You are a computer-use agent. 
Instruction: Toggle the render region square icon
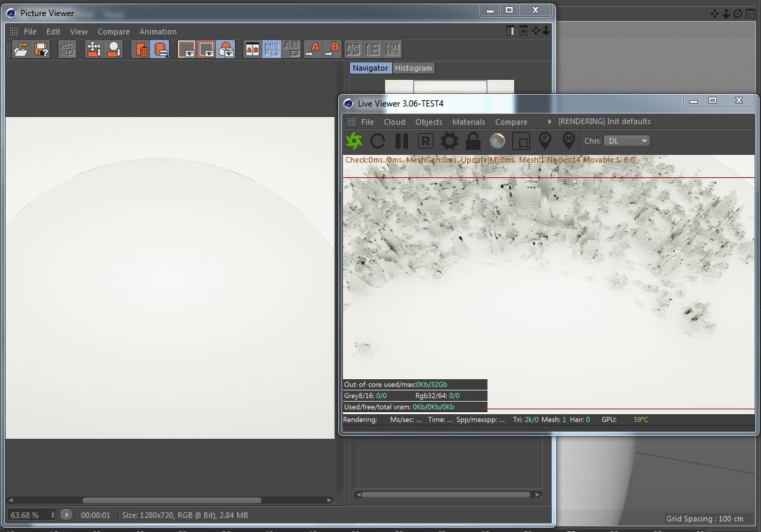520,141
